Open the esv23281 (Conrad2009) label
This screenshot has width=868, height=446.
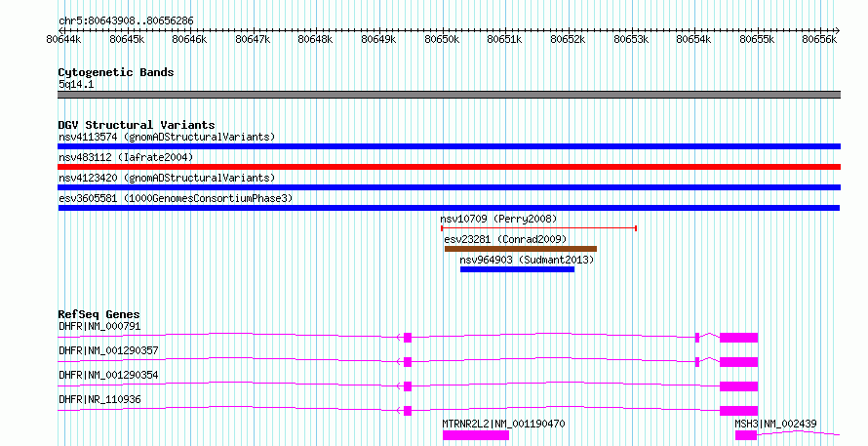click(x=505, y=239)
